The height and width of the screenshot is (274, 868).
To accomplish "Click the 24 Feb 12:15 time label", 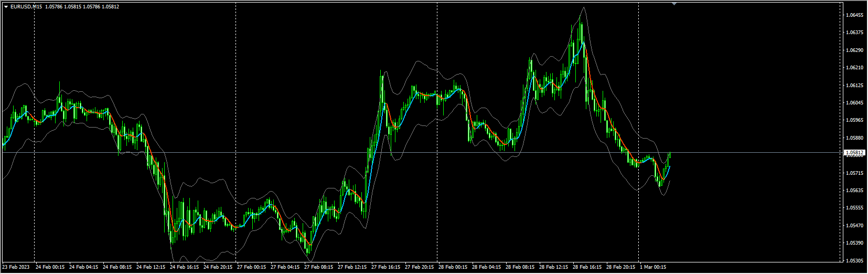I will 151,267.
